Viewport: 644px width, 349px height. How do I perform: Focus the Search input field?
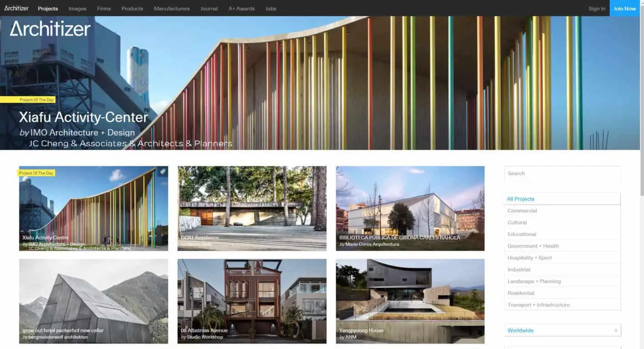click(x=562, y=173)
